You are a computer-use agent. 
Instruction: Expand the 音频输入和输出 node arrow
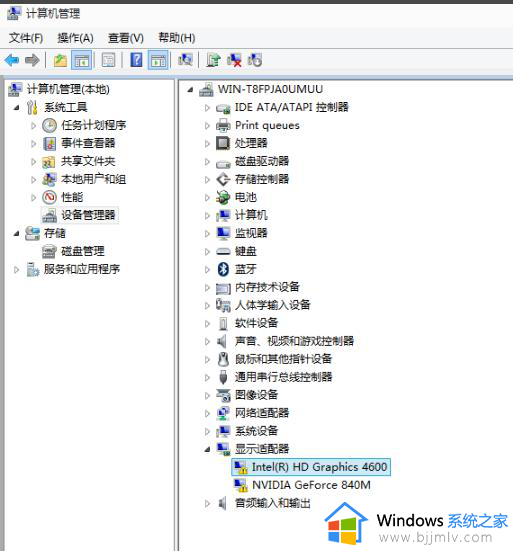point(207,503)
